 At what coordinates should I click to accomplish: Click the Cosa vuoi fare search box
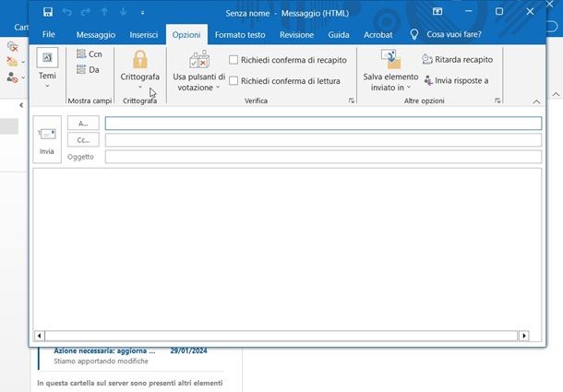(454, 34)
